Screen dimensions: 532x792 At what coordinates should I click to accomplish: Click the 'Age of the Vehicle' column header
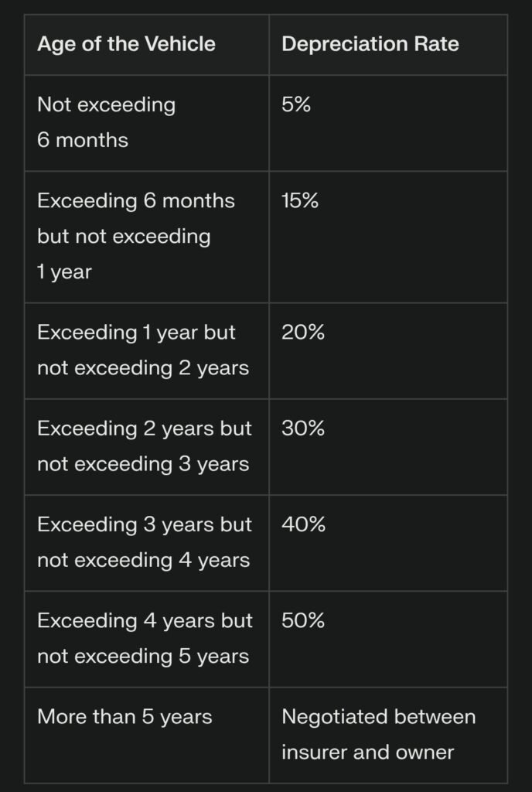pos(128,44)
